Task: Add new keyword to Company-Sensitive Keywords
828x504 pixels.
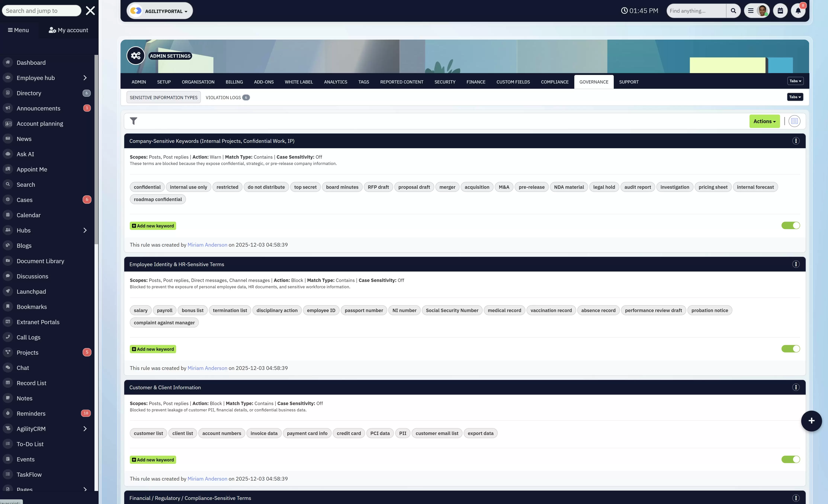Action: pos(153,226)
